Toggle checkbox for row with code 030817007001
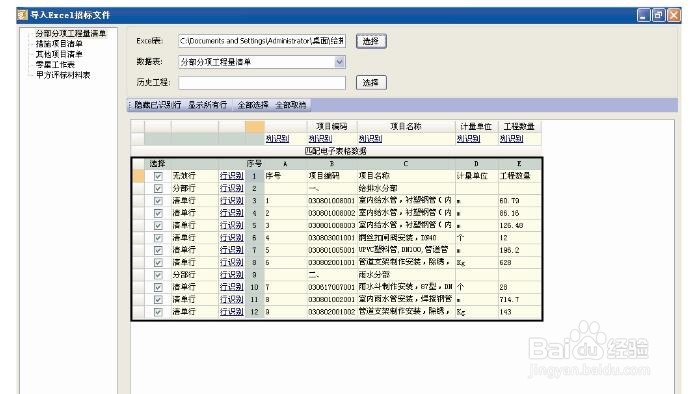Screen dimensions: 690x394 pyautogui.click(x=158, y=287)
